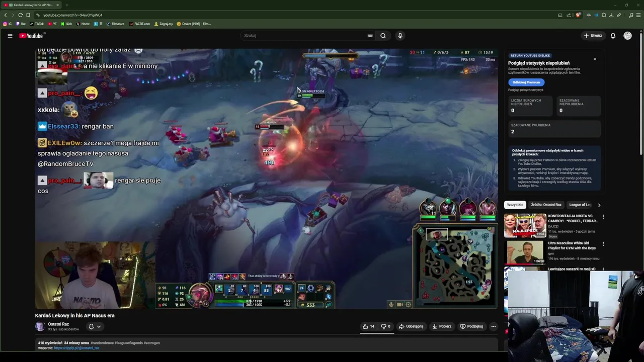Click the site info icon by URL
The height and width of the screenshot is (362, 644).
(x=38, y=15)
